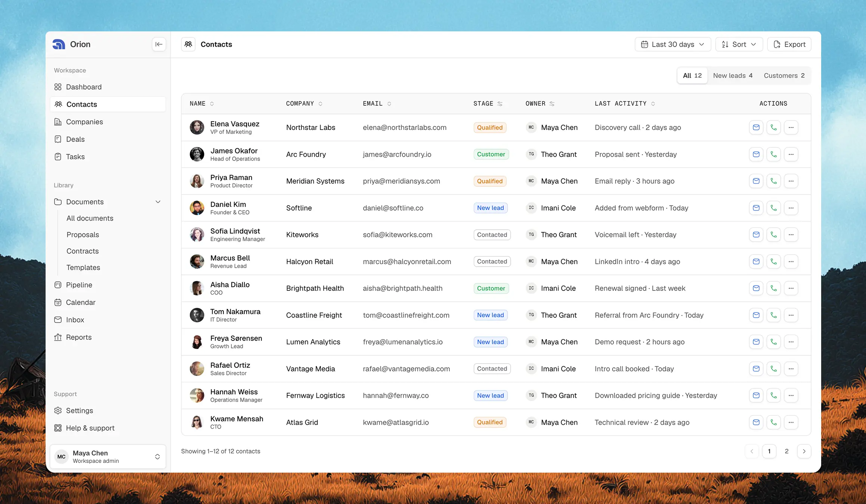Call Priya Raman with the phone icon

[774, 181]
